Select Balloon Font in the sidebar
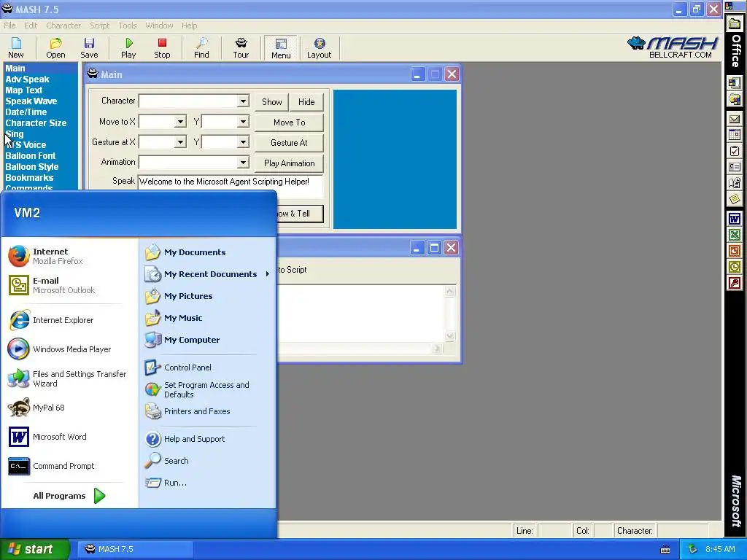Screen dimensions: 747x560 30,156
